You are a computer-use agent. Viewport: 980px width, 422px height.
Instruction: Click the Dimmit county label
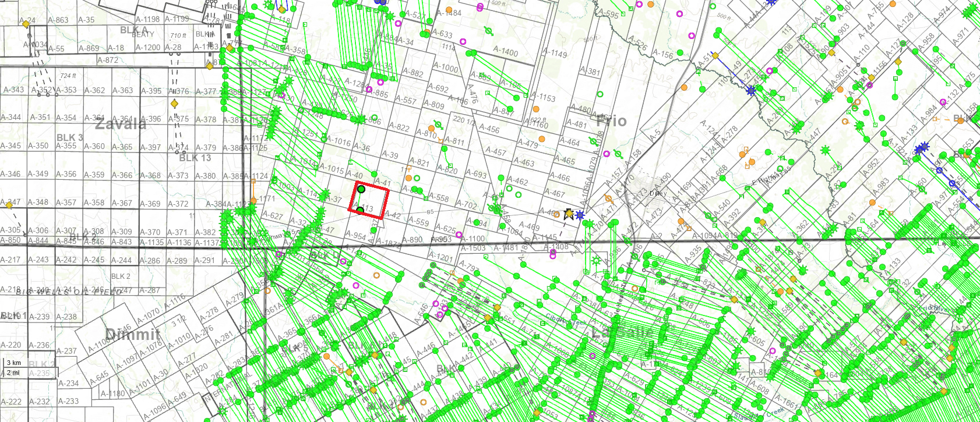click(x=133, y=334)
